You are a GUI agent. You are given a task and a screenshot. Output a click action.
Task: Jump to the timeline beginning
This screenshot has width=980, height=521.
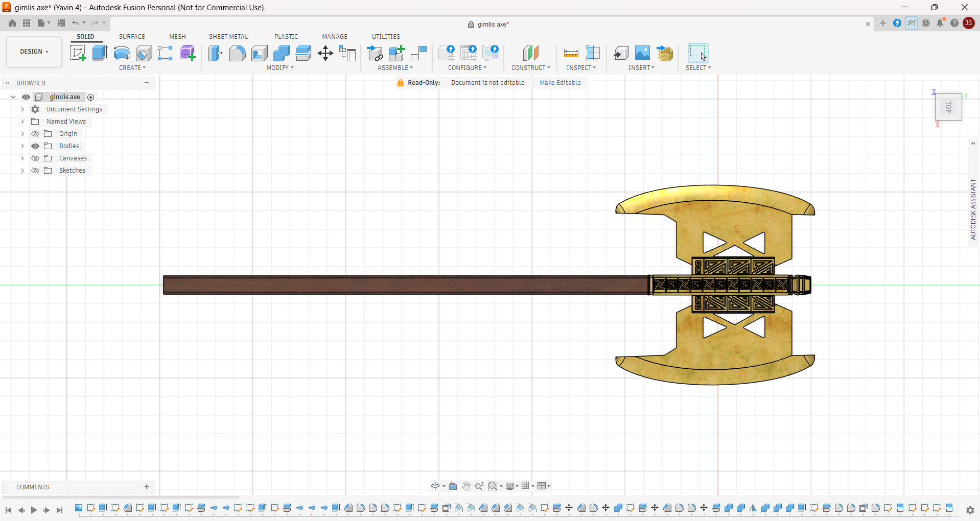coord(8,510)
